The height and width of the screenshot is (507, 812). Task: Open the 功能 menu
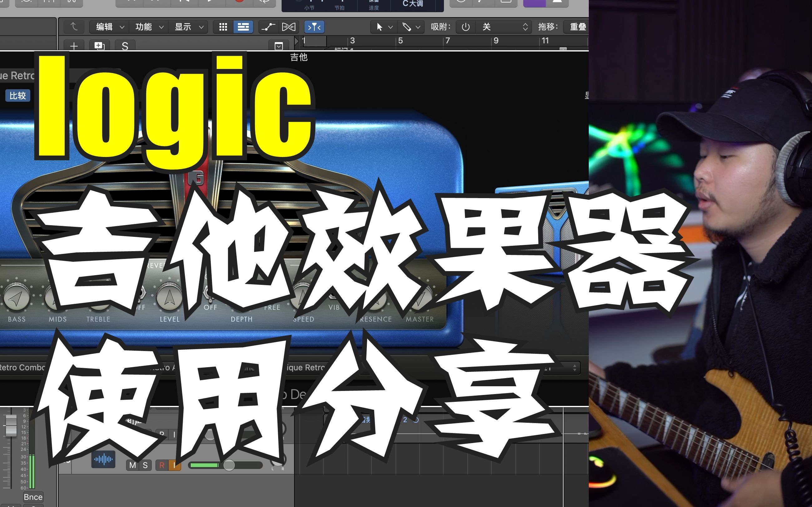point(149,27)
